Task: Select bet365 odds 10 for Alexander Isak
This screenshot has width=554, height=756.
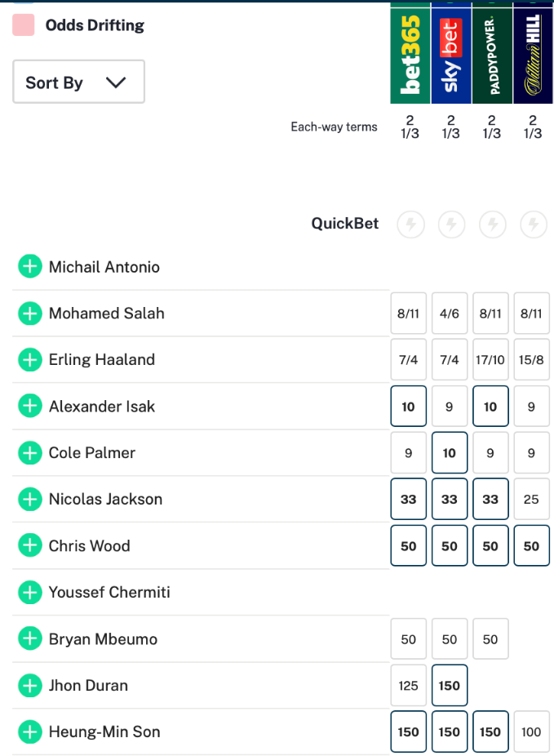Action: 409,407
